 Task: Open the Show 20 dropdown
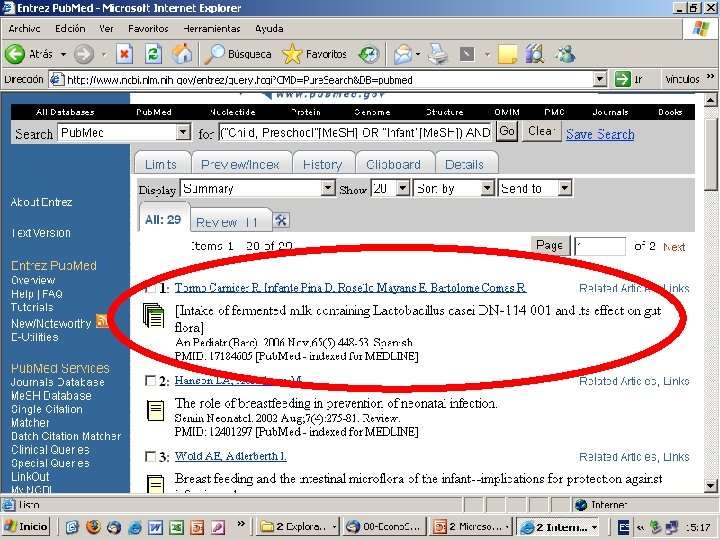[403, 188]
